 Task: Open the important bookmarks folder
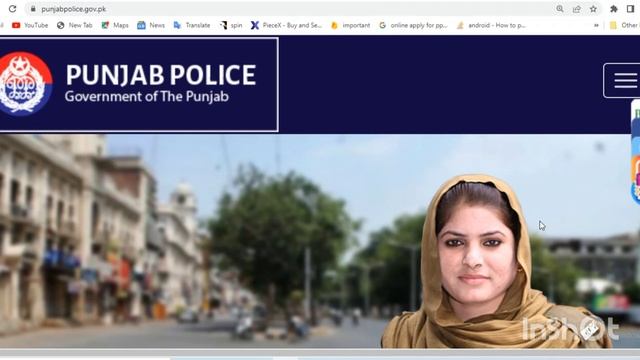pos(351,25)
